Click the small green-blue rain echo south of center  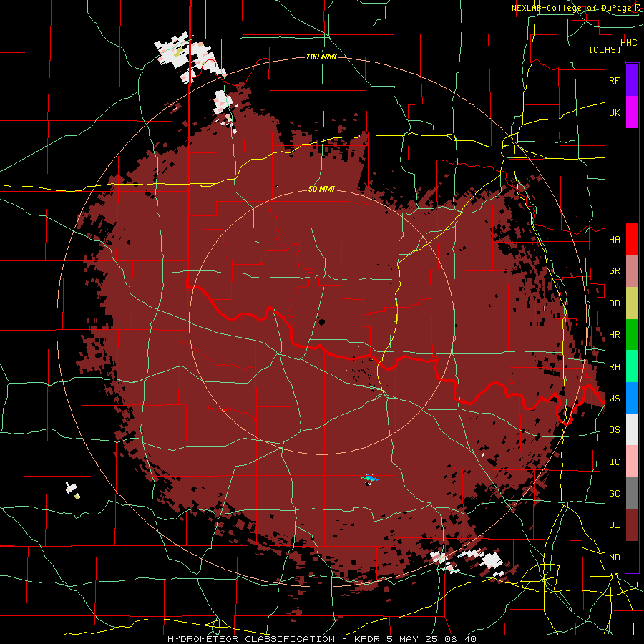(x=370, y=479)
